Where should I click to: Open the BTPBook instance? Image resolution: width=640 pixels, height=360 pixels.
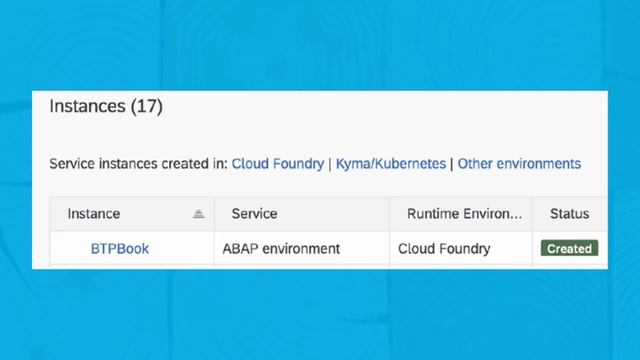120,249
